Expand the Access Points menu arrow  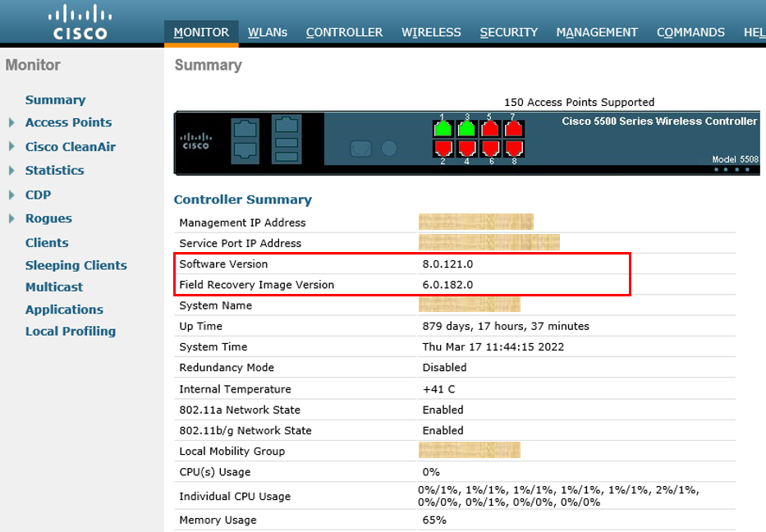coord(11,122)
